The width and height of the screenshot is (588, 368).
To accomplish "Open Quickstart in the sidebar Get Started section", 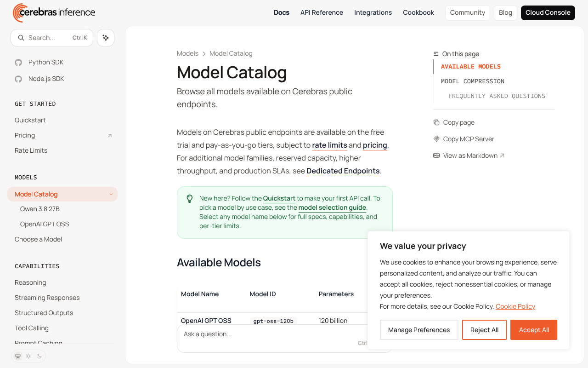I will coord(30,120).
